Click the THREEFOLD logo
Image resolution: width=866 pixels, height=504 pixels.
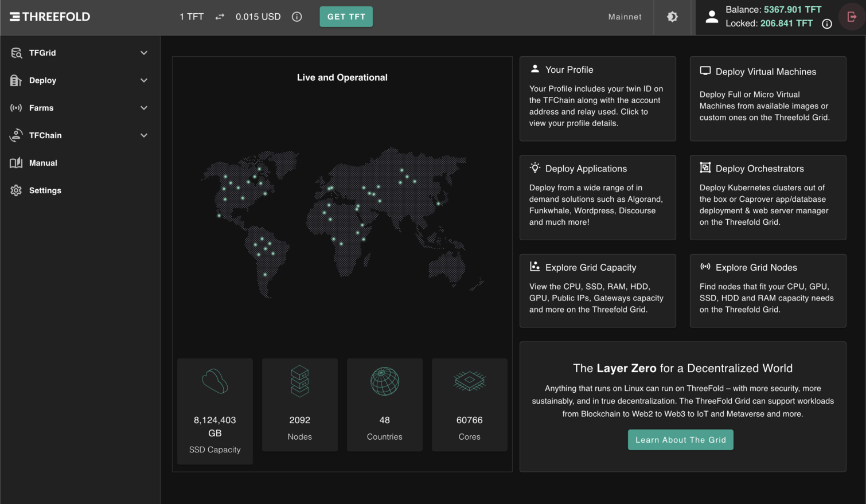(49, 17)
